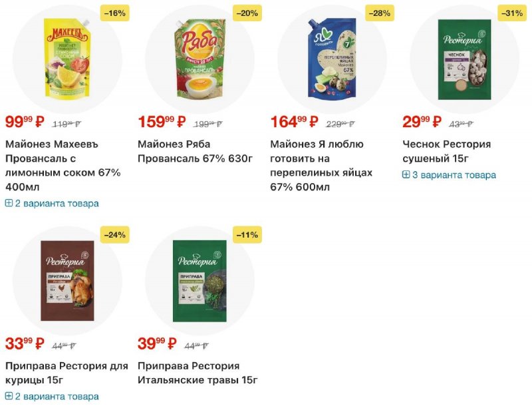Open Приправа Рестория Итальянские травы title
532x410 pixels.
[x=198, y=373]
